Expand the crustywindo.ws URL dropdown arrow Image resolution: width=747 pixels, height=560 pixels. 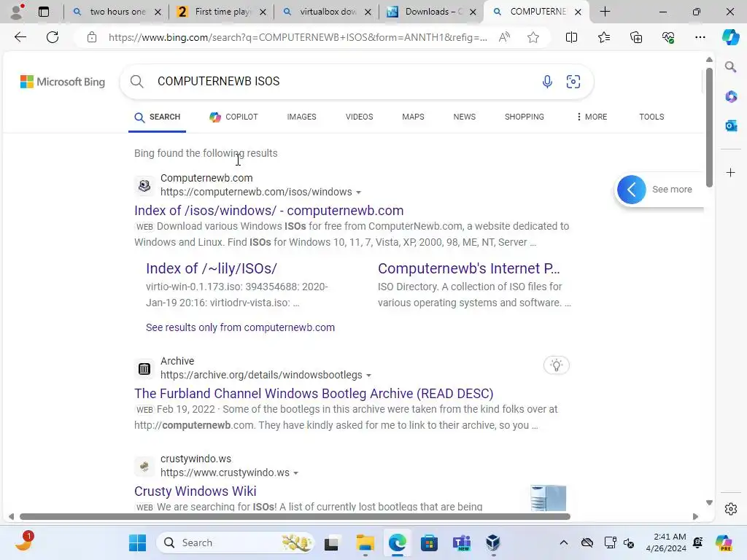click(296, 472)
